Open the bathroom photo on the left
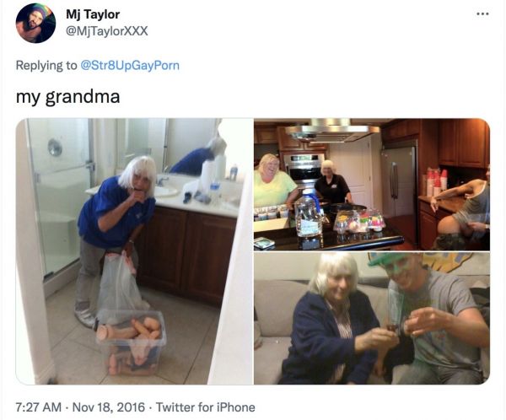This screenshot has height=420, width=506. 134,251
